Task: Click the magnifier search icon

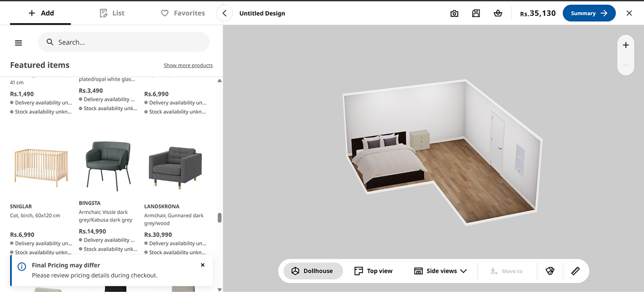Action: pyautogui.click(x=50, y=42)
